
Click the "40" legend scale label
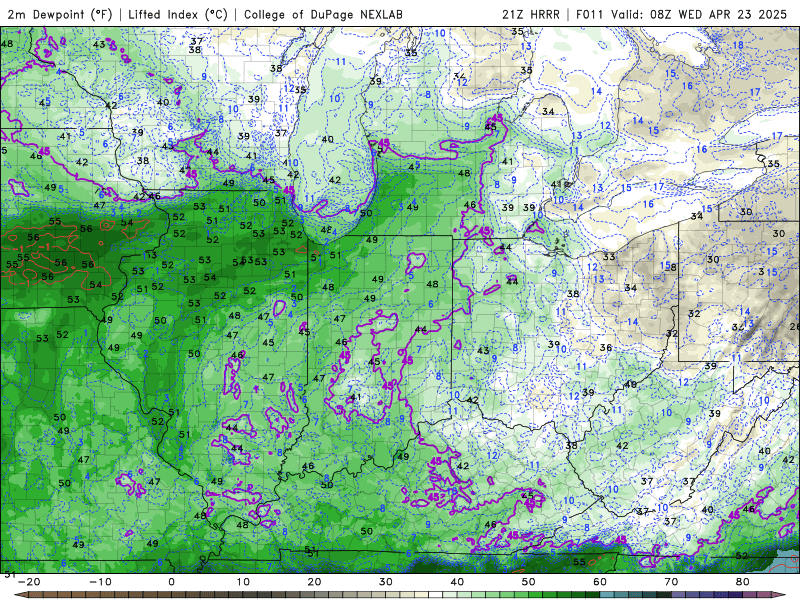pos(457,582)
